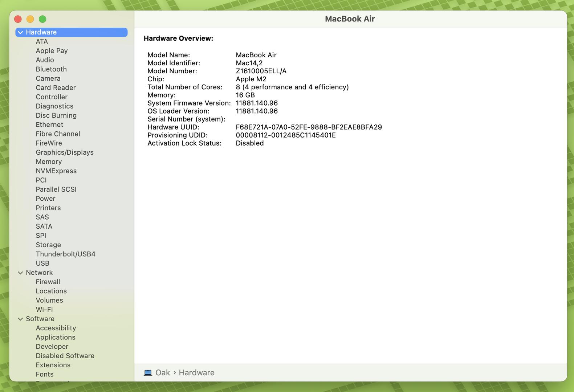Select the SPI entry
Image resolution: width=574 pixels, height=392 pixels.
click(41, 236)
